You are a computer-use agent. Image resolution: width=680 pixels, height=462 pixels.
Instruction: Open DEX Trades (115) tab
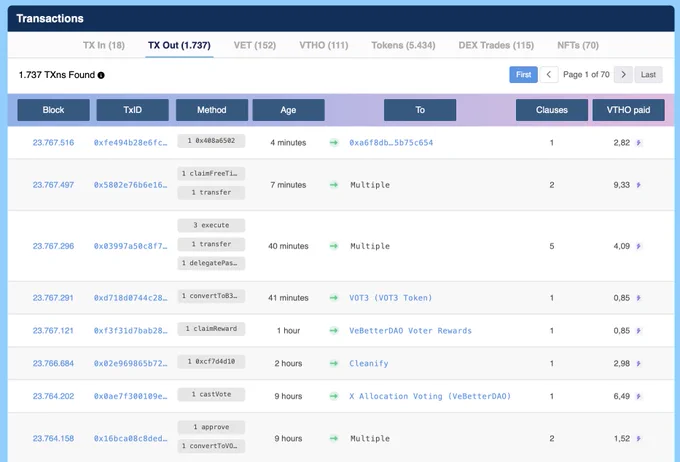[496, 45]
